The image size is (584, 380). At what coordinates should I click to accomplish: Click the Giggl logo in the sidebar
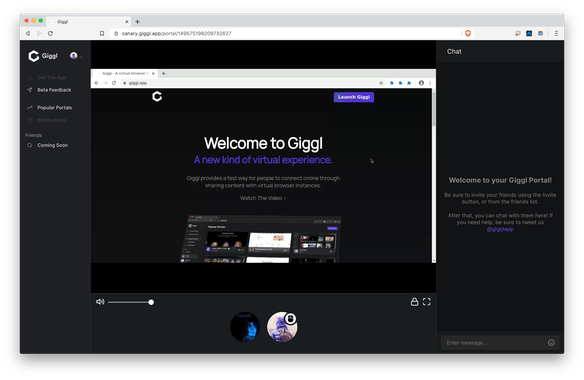[x=43, y=56]
